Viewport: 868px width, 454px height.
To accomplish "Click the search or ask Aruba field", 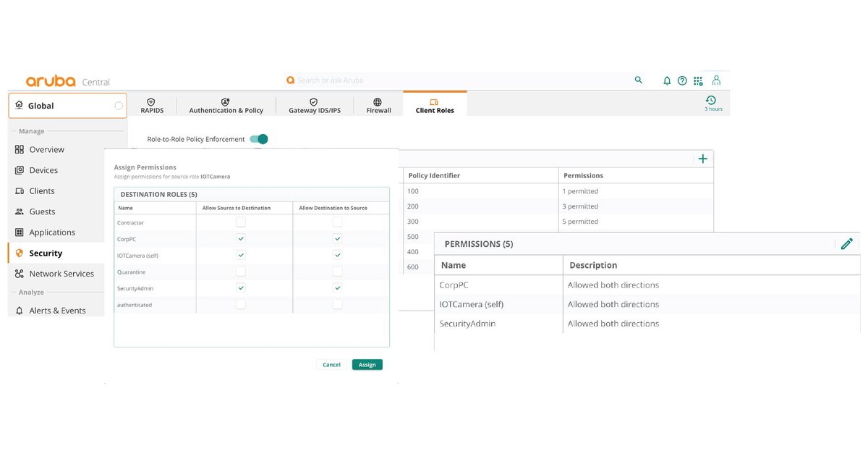I will 463,80.
